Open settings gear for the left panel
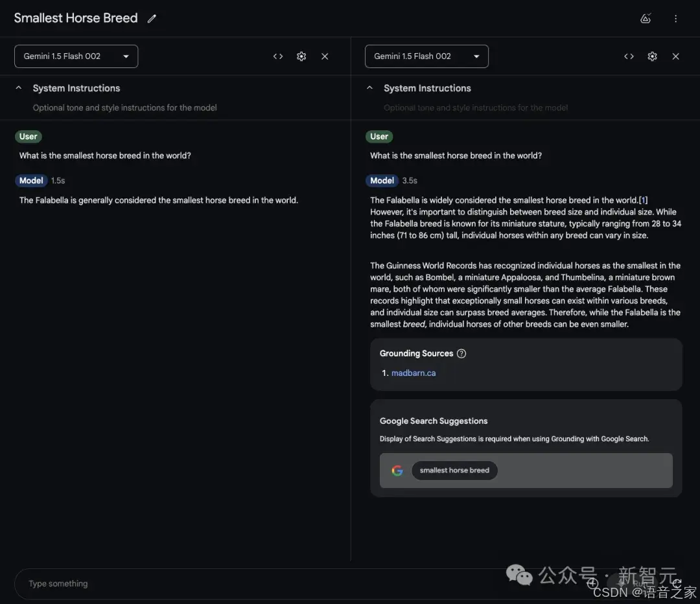This screenshot has width=700, height=604. point(301,56)
